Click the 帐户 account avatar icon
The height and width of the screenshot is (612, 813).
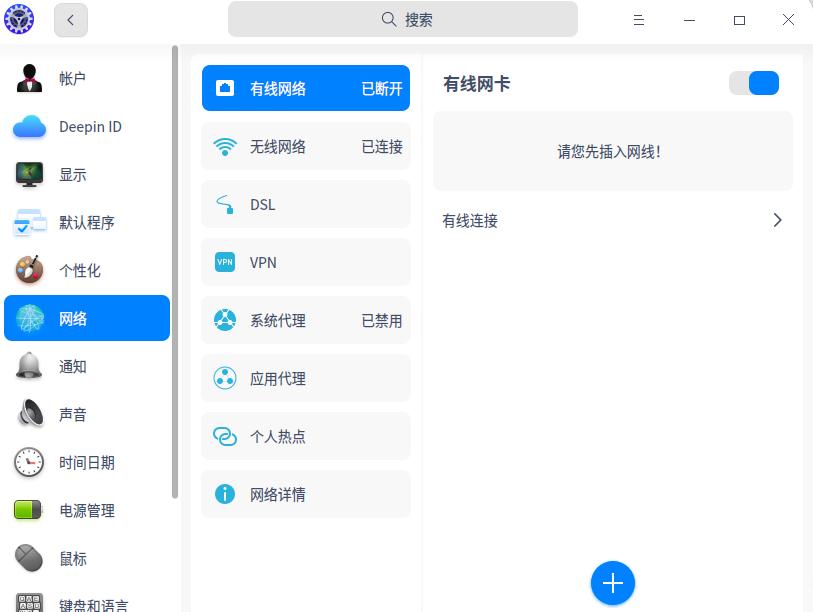coord(29,78)
